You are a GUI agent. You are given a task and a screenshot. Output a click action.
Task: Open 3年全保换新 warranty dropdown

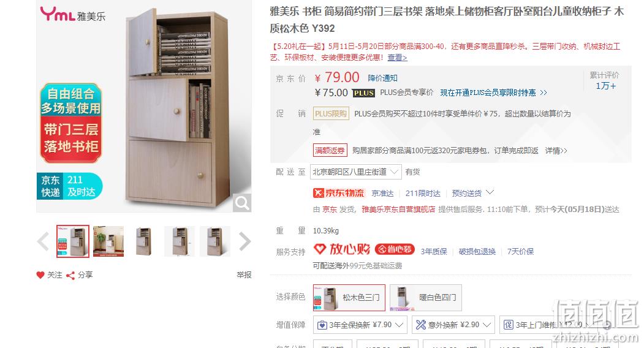pyautogui.click(x=360, y=325)
